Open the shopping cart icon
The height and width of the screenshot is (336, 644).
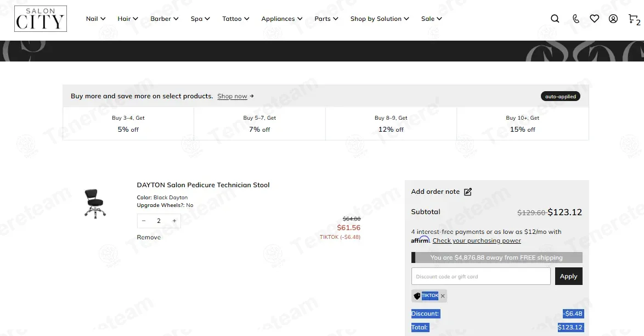[634, 19]
